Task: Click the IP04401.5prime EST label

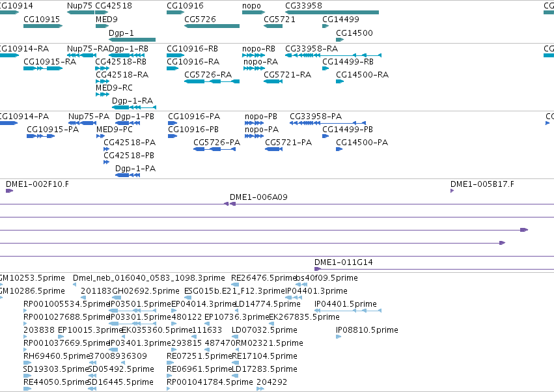Action: click(346, 304)
